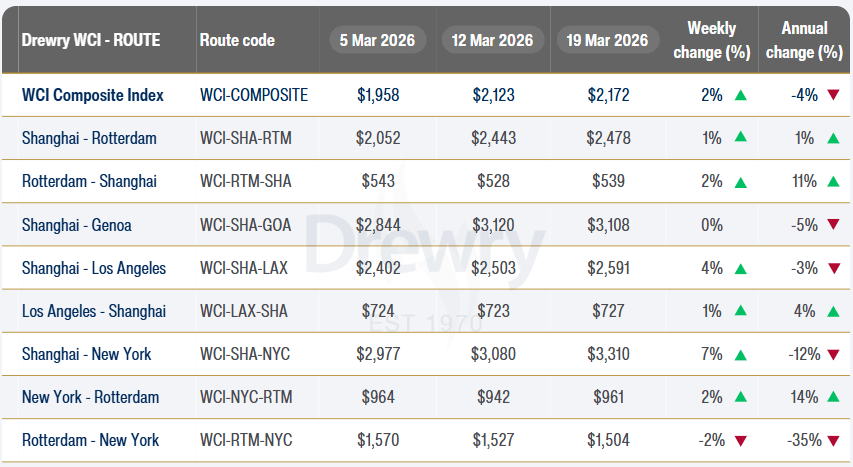
Task: Click the red annual arrow for Shanghai - Los Angeles
Action: [833, 268]
